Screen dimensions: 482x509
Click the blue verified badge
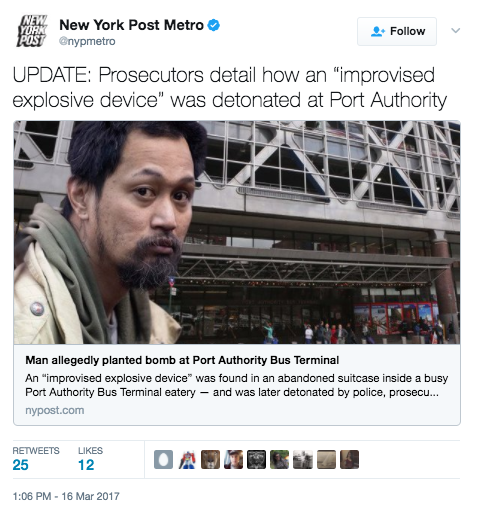click(214, 25)
